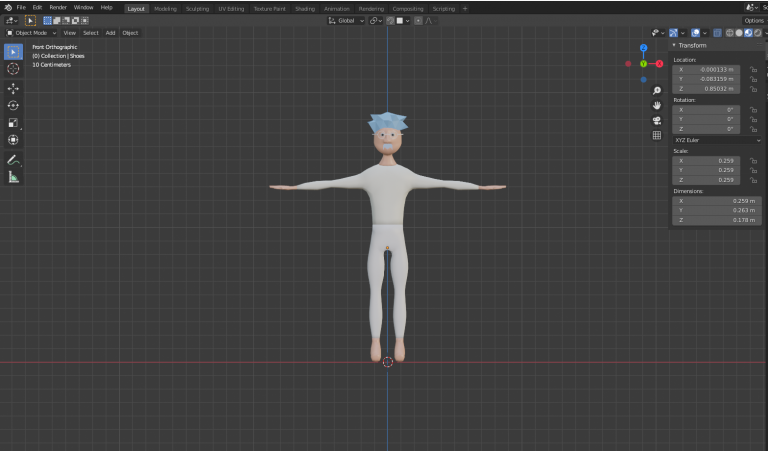The image size is (768, 451).
Task: Switch to wireframe shading
Action: (730, 33)
